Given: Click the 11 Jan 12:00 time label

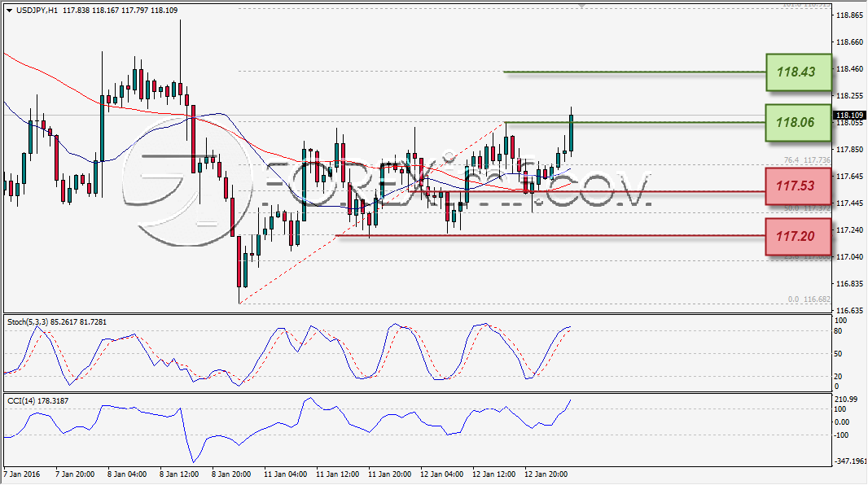Looking at the screenshot, I should [x=337, y=474].
